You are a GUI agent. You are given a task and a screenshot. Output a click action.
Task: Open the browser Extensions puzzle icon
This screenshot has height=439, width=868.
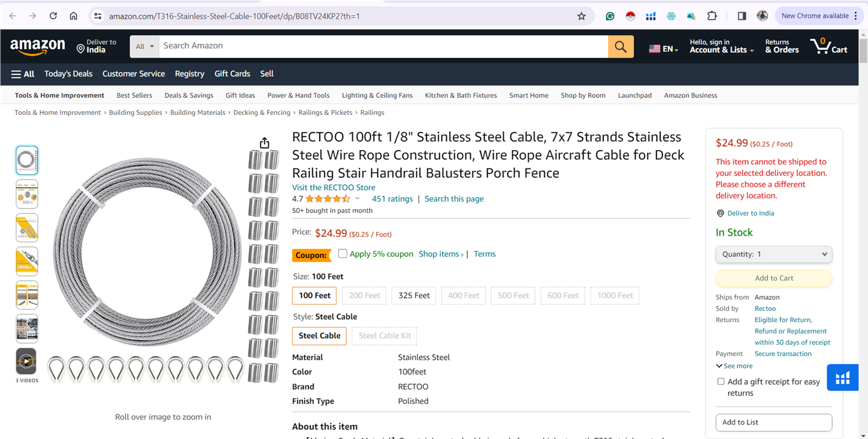712,16
